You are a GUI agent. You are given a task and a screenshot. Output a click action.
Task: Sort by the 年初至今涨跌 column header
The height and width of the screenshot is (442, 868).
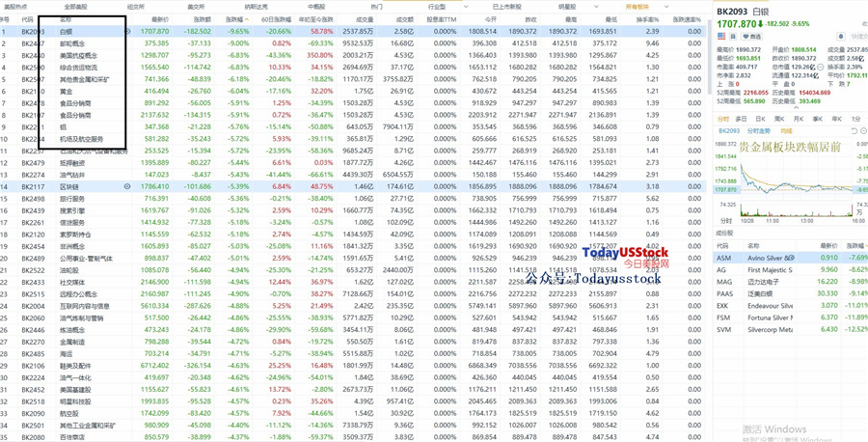click(x=317, y=19)
